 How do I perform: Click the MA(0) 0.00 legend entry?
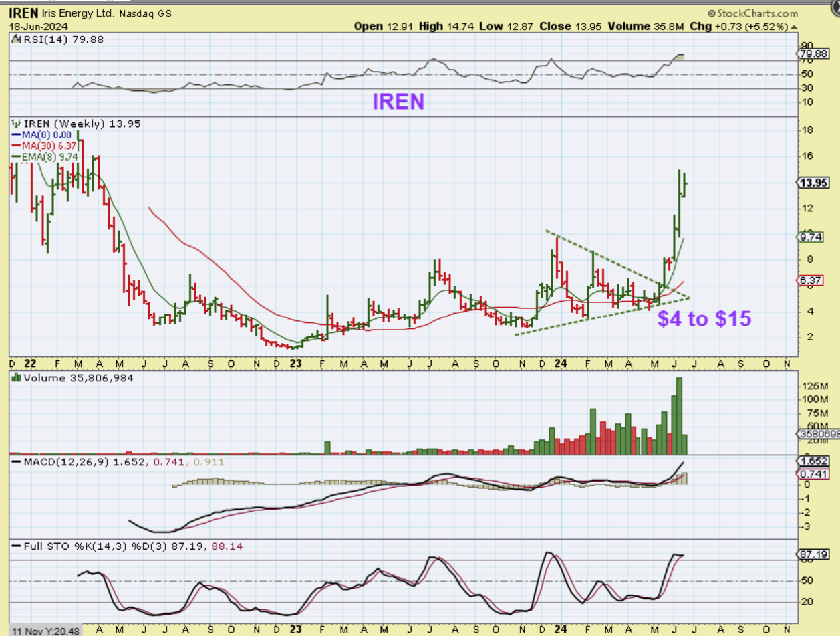click(x=41, y=134)
